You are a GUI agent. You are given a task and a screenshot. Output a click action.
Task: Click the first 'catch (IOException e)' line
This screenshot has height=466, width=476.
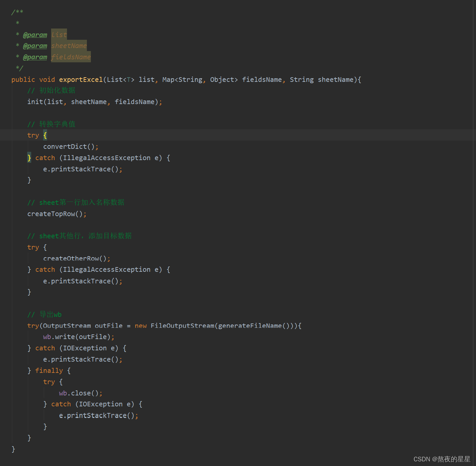[x=77, y=348]
